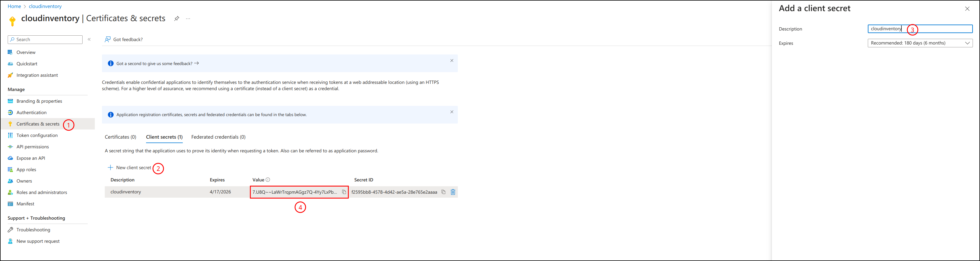Dismiss the application registration info banner
Image resolution: width=980 pixels, height=261 pixels.
(x=452, y=112)
